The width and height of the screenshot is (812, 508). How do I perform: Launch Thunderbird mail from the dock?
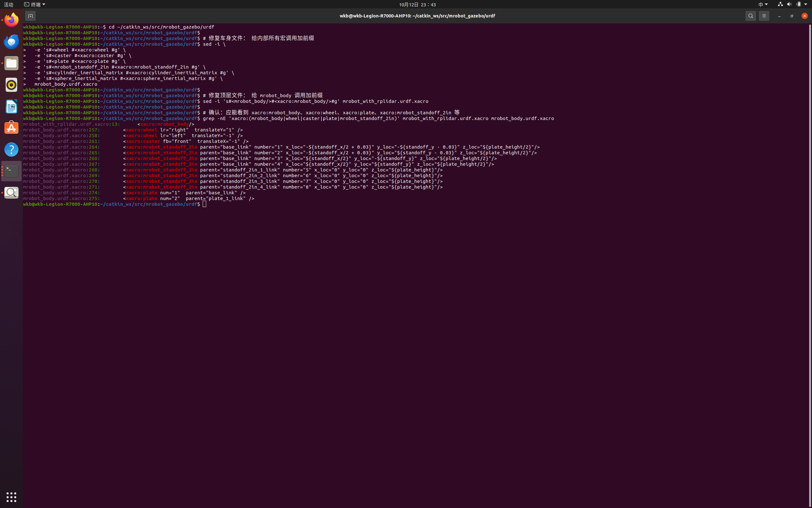[x=11, y=42]
